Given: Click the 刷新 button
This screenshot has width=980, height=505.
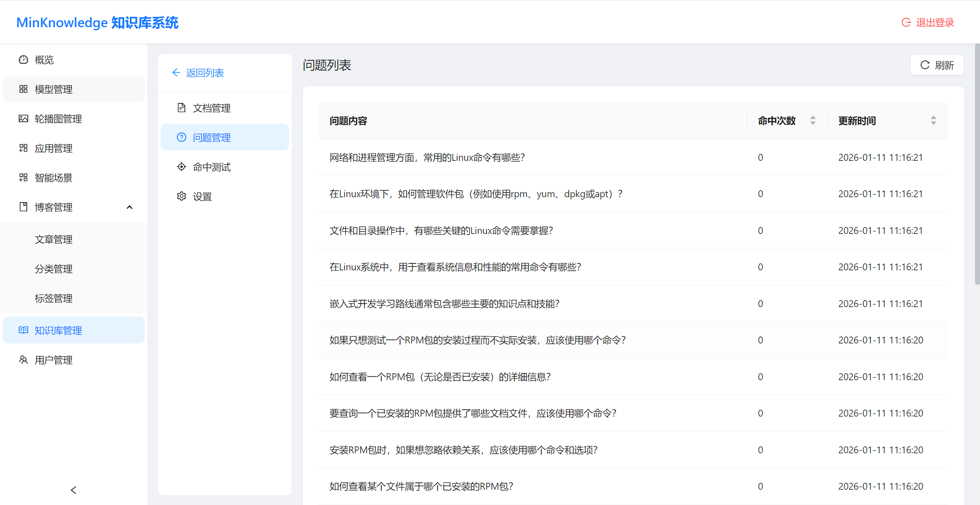Looking at the screenshot, I should pyautogui.click(x=936, y=65).
